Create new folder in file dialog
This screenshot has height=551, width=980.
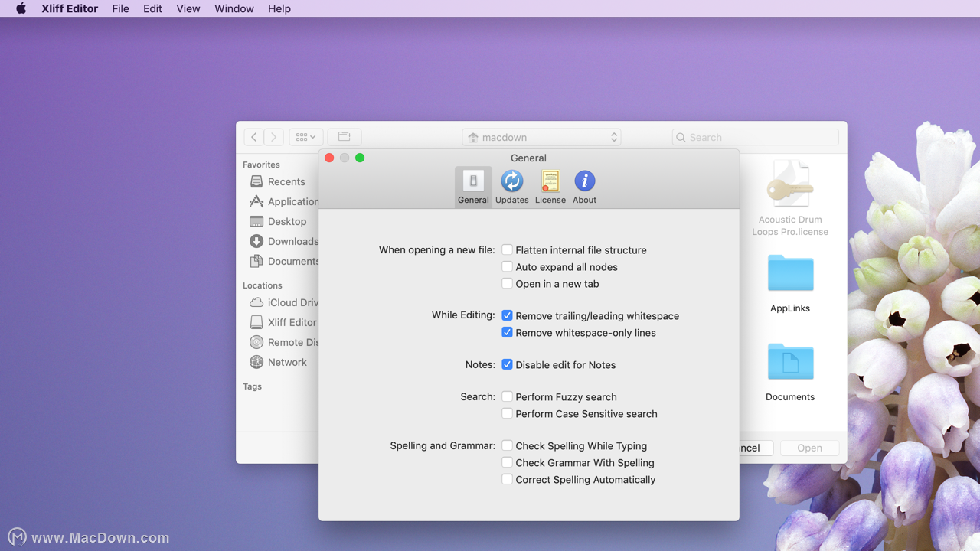coord(345,137)
